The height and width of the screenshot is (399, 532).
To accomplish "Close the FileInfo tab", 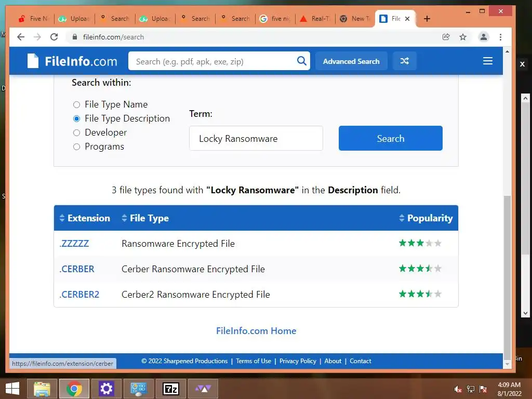I will click(x=407, y=19).
